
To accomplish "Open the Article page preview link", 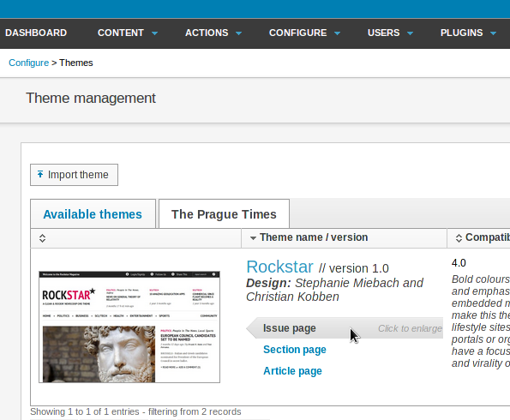I will tap(292, 371).
